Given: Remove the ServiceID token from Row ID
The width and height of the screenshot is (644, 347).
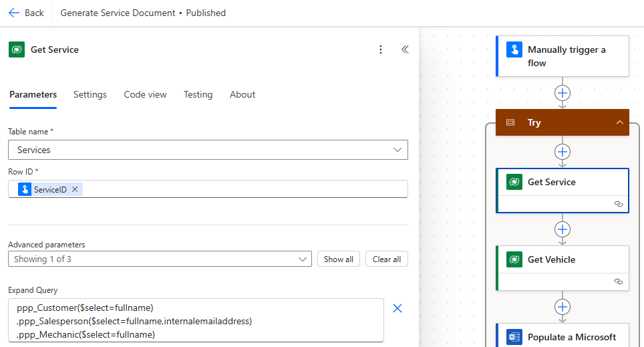Looking at the screenshot, I should (75, 189).
